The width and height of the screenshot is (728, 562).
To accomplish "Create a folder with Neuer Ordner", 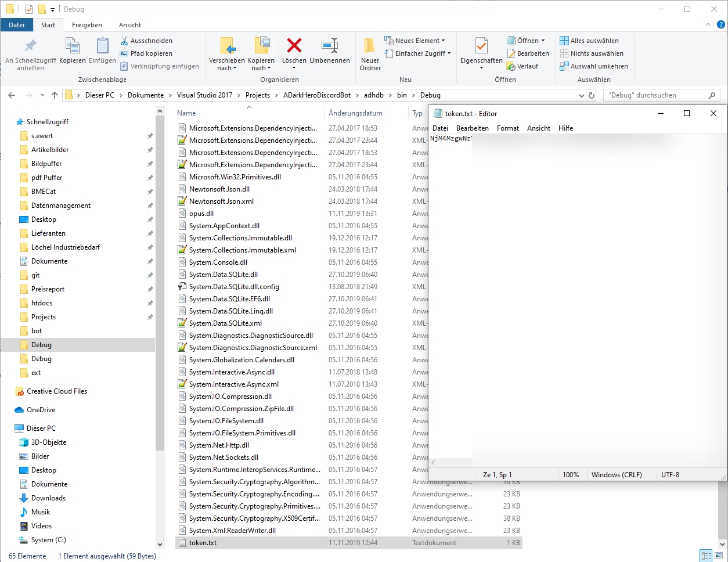I will (x=370, y=55).
